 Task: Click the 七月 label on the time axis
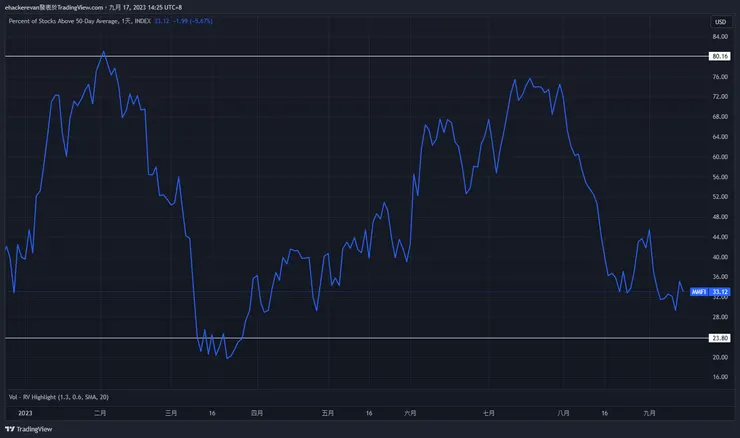(489, 413)
